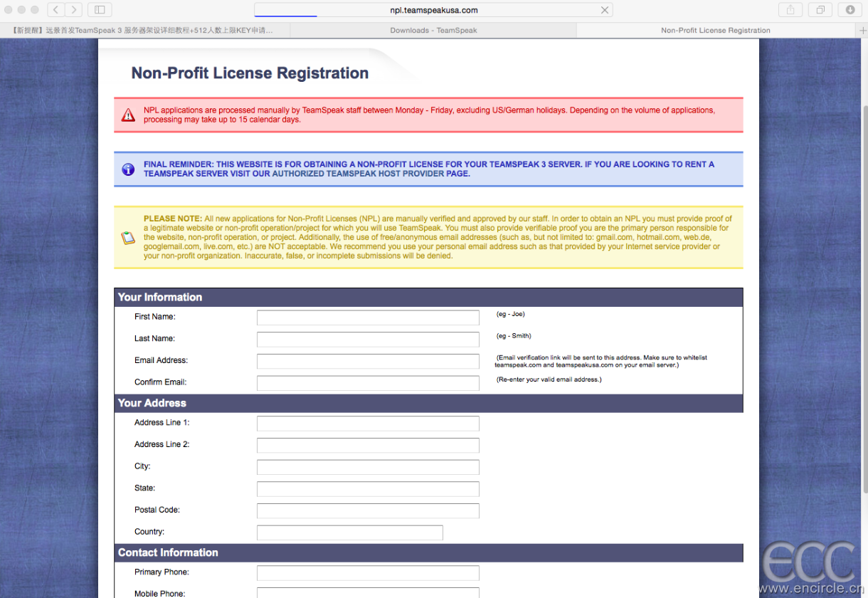Click the '(Re-enter your valid email address.)' hint
Screen dimensions: 868x598
pos(549,379)
